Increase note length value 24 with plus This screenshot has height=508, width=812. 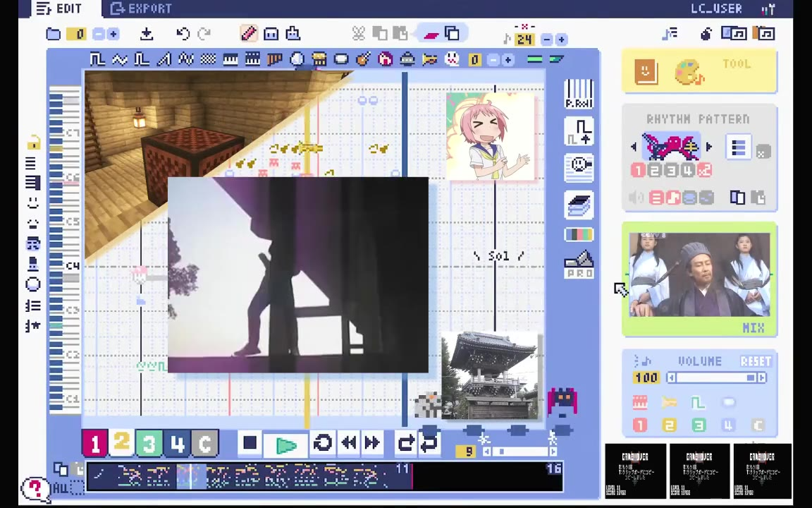(562, 40)
